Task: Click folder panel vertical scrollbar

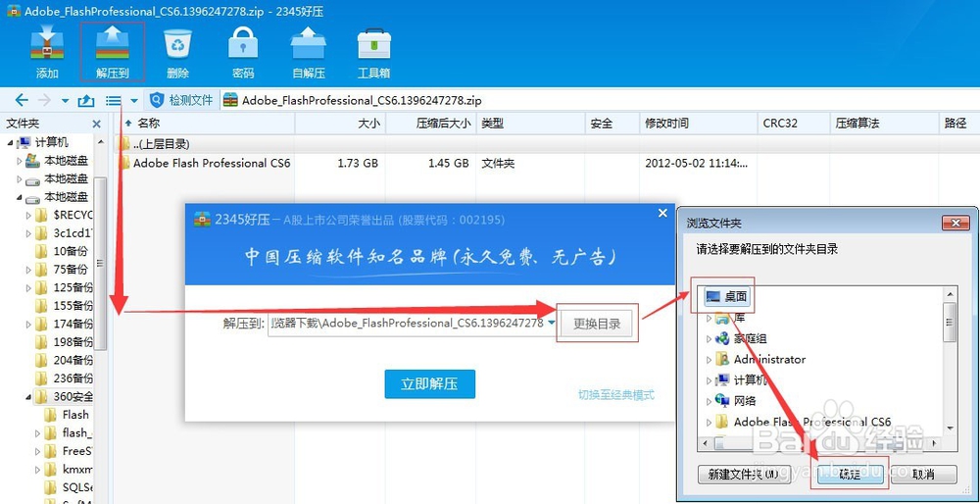Action: point(101,263)
